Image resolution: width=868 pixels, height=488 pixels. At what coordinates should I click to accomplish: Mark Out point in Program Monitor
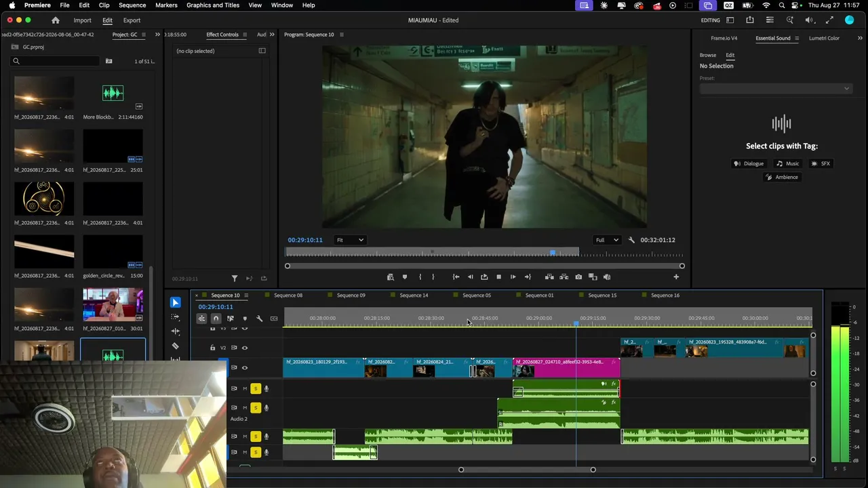coord(433,277)
